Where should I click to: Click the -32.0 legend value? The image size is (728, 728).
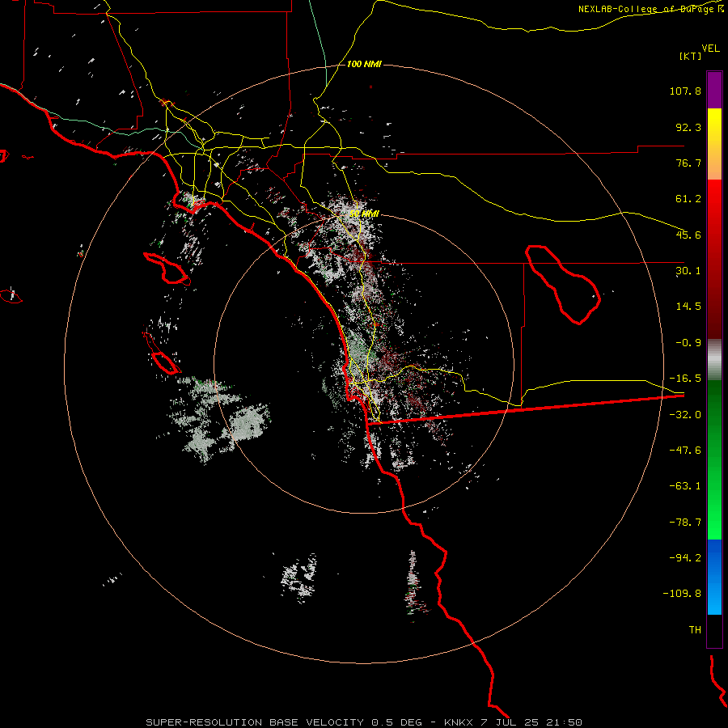(685, 415)
